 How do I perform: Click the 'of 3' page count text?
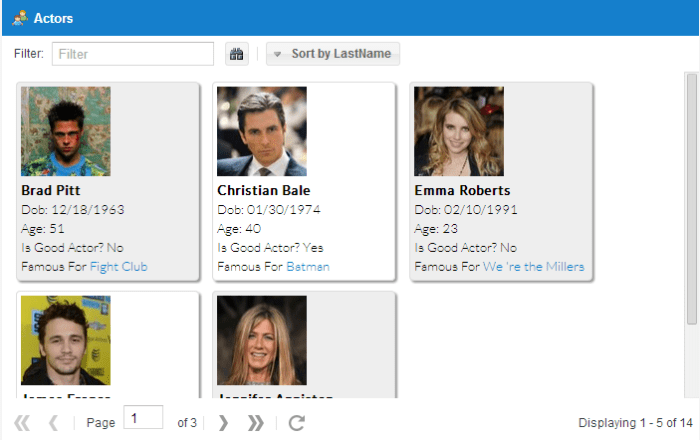(187, 423)
